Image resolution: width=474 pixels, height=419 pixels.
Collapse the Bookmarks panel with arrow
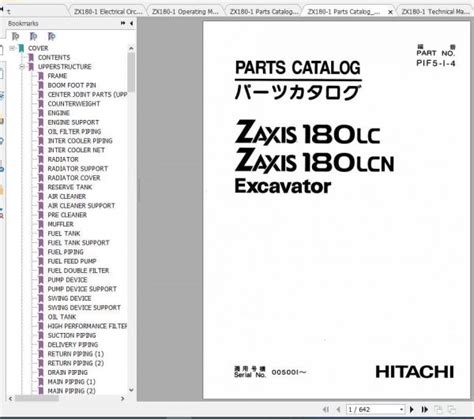[x=131, y=23]
